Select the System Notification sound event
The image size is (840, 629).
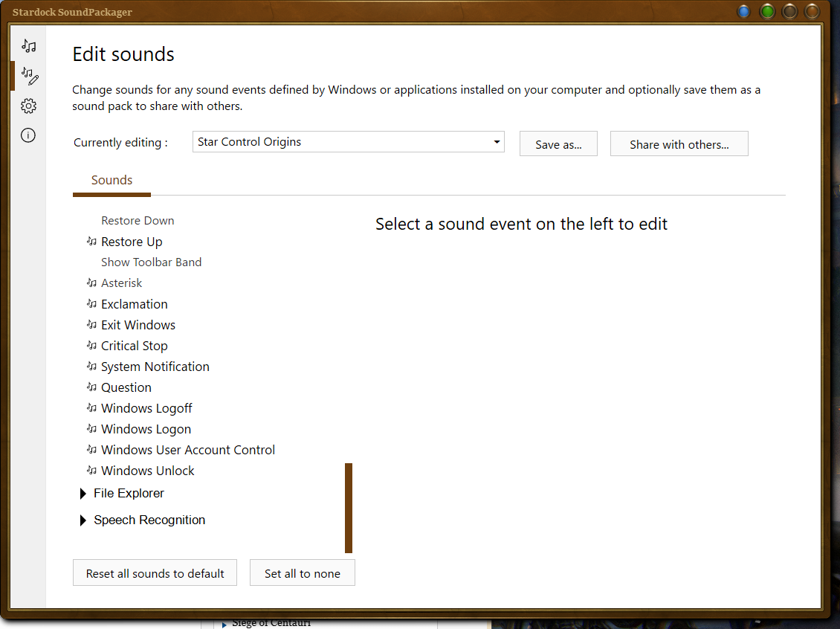click(155, 367)
